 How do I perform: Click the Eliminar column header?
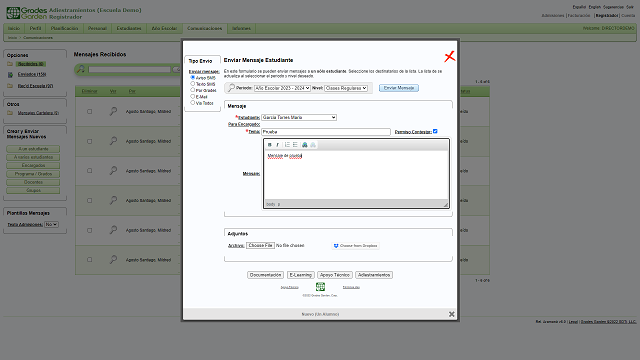(x=89, y=91)
